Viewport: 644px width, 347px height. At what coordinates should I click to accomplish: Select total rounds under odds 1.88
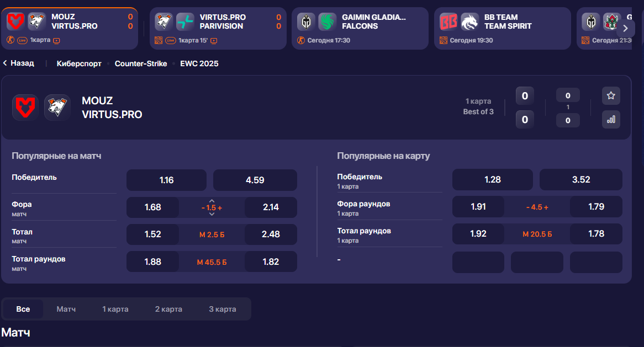[x=153, y=261]
